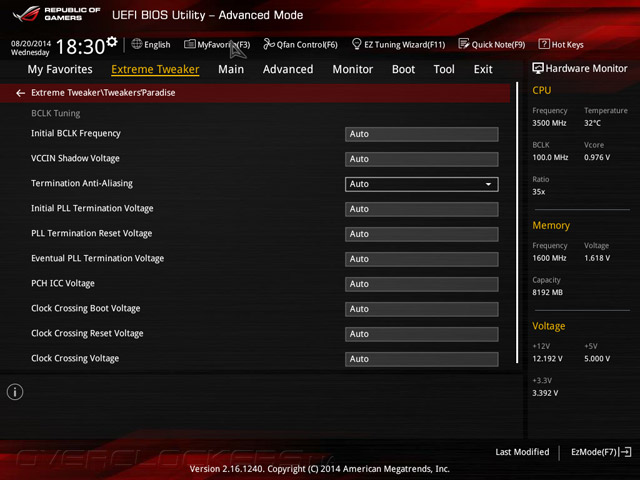The width and height of the screenshot is (640, 480).
Task: Open Termination Anti-Aliasing dropdown arrow
Action: tap(488, 184)
